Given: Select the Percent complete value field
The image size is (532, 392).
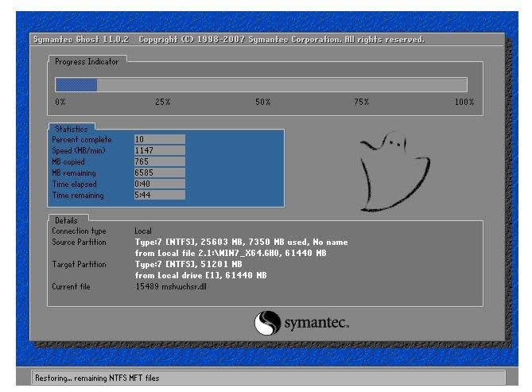Looking at the screenshot, I should point(159,139).
